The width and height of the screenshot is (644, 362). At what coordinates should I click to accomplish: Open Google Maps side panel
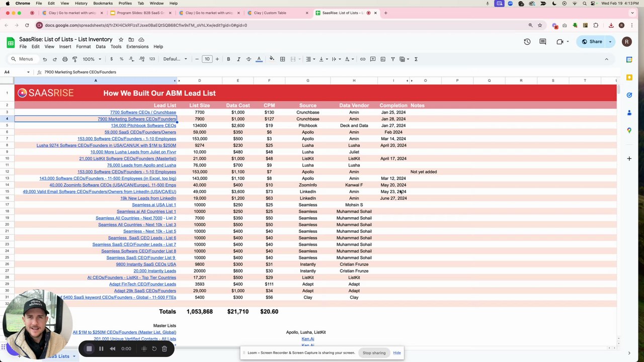click(629, 130)
